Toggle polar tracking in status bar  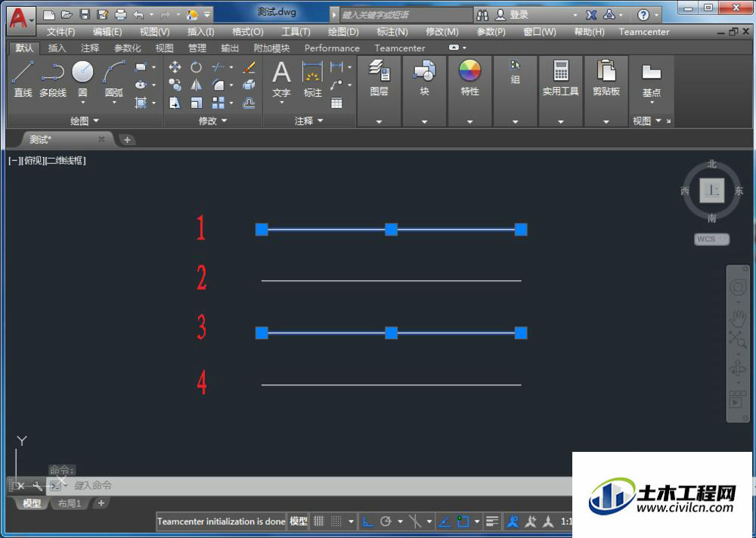[386, 521]
